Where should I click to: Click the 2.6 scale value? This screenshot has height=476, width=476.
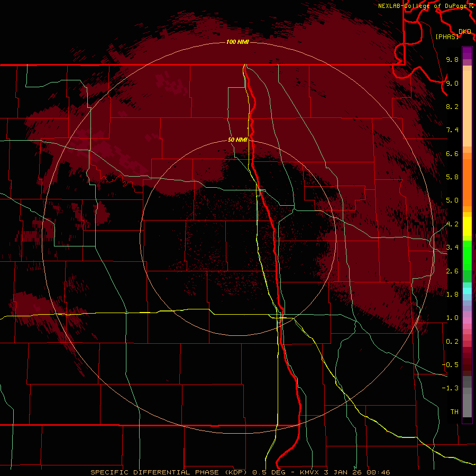tap(452, 271)
